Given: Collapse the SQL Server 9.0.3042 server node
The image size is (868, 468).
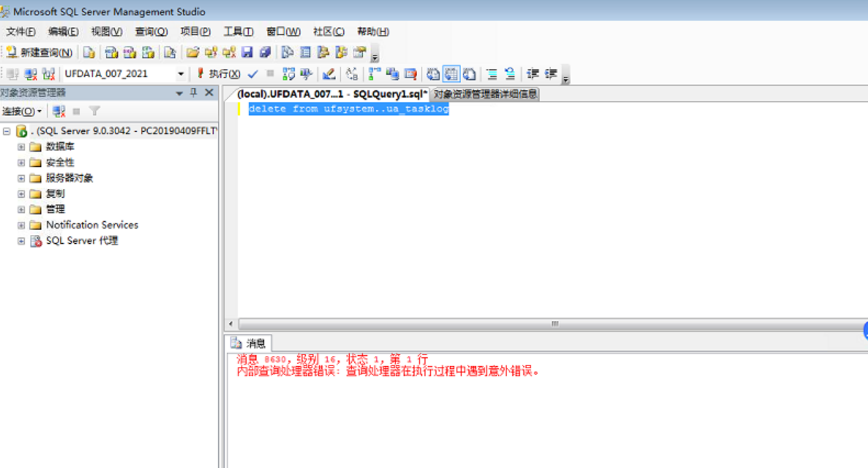Looking at the screenshot, I should (x=7, y=131).
